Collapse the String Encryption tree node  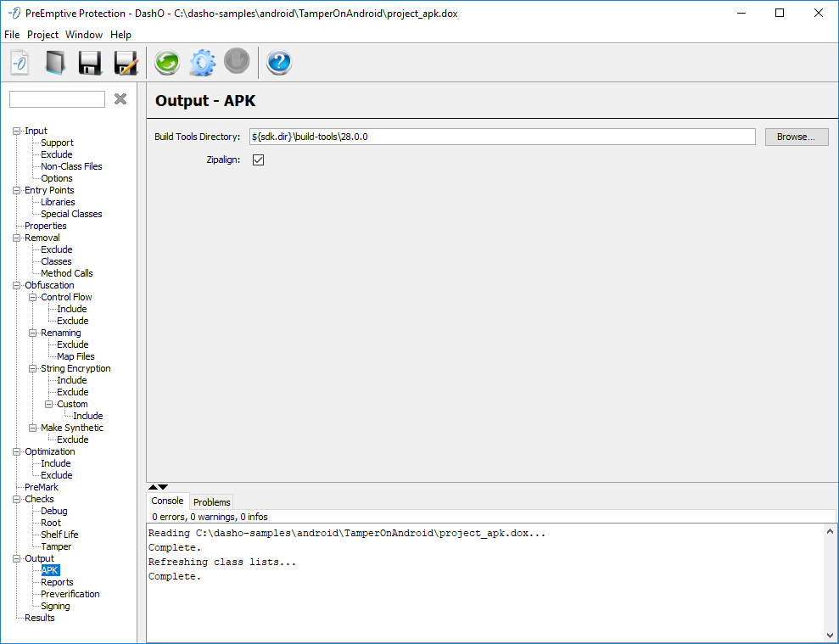point(33,368)
